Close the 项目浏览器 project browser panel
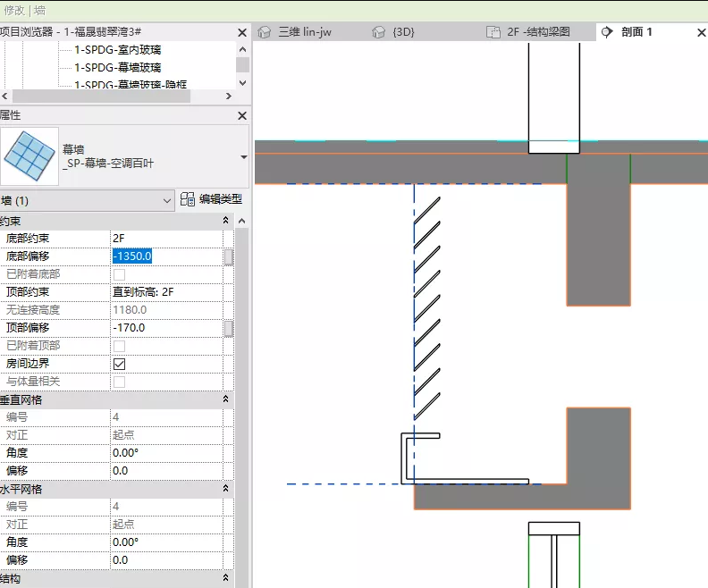Viewport: 708px width, 588px height. (242, 32)
